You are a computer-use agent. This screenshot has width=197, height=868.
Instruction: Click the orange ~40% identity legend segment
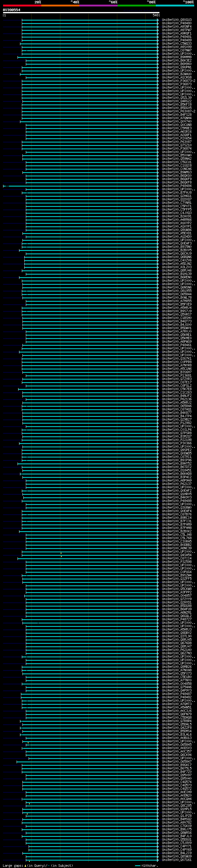(x=60, y=6)
